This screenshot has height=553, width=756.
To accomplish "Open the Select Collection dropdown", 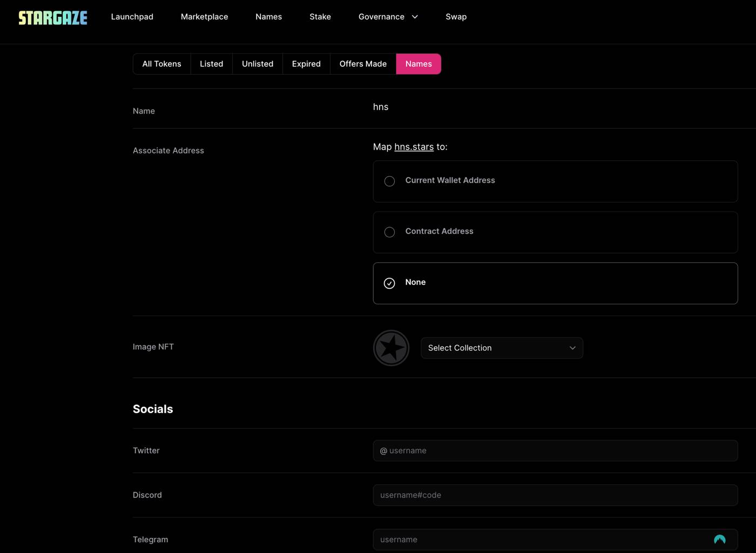I will pyautogui.click(x=501, y=348).
